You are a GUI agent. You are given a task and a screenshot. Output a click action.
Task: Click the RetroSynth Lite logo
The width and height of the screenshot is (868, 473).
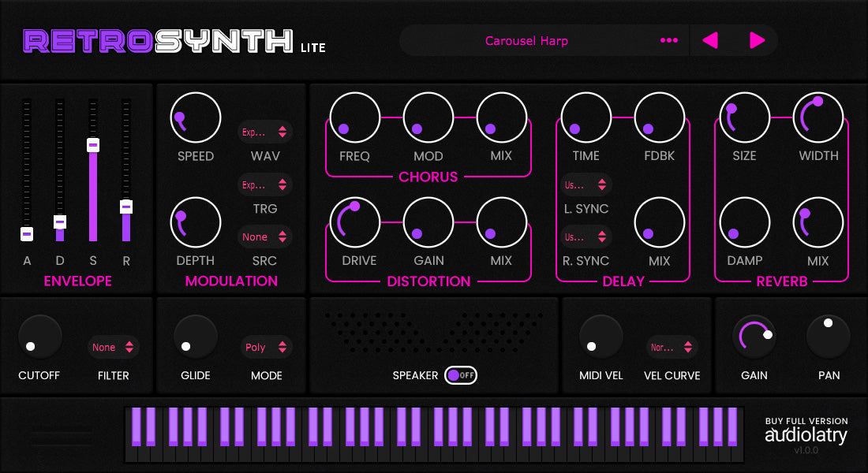click(x=174, y=42)
